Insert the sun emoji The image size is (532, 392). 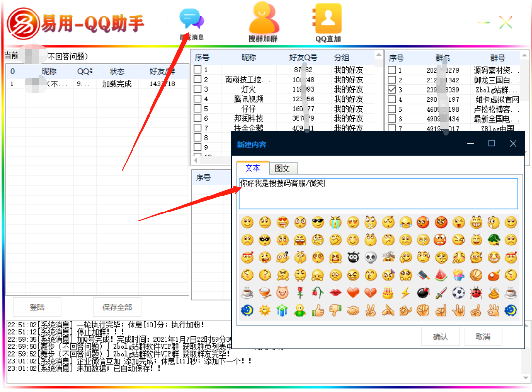(265, 310)
